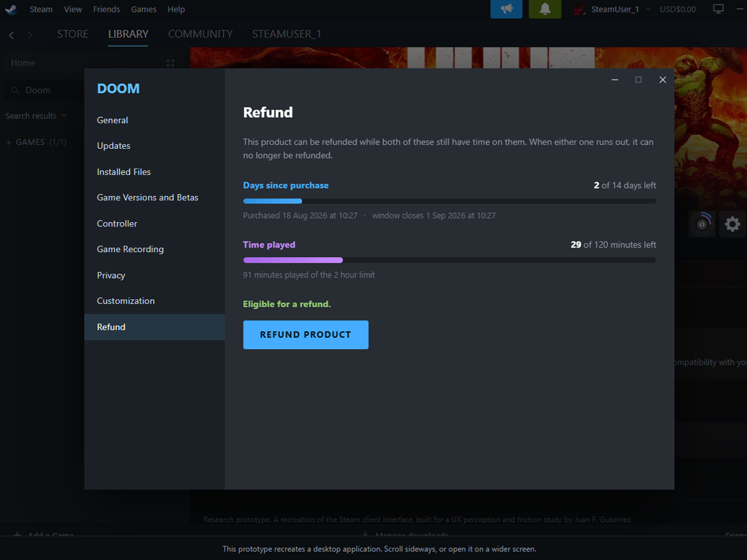Viewport: 747px width, 560px height.
Task: Expand the SteamUser_1 account dropdown
Action: (648, 9)
